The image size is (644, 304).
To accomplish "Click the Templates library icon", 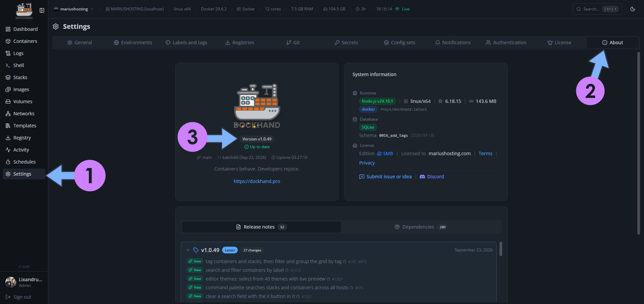I will [8, 126].
